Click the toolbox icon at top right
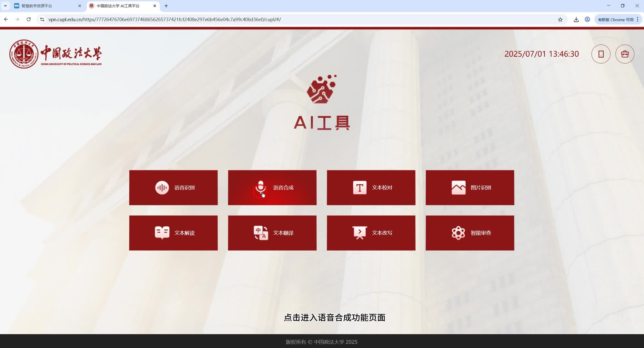Image resolution: width=644 pixels, height=348 pixels. pyautogui.click(x=624, y=54)
